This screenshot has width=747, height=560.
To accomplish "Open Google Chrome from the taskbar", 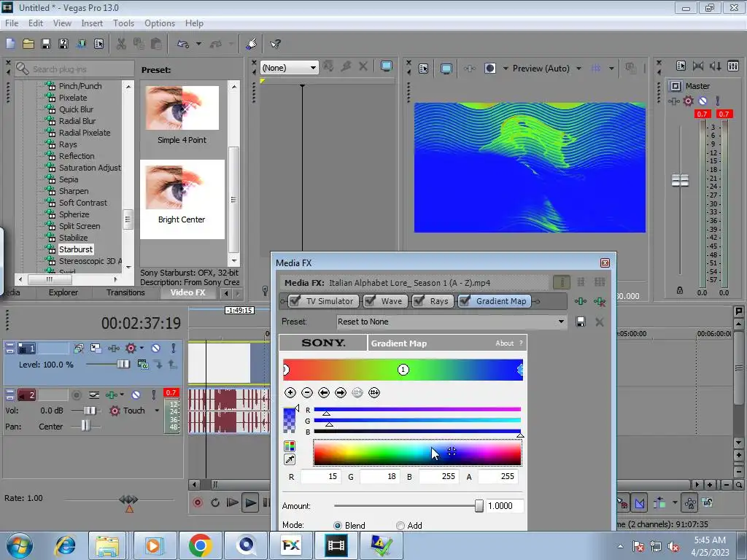I will [x=200, y=545].
